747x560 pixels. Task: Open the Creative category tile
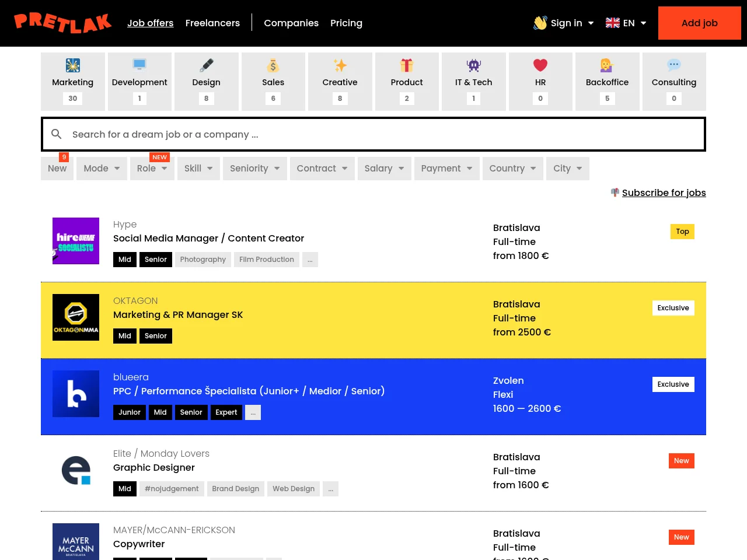340,82
